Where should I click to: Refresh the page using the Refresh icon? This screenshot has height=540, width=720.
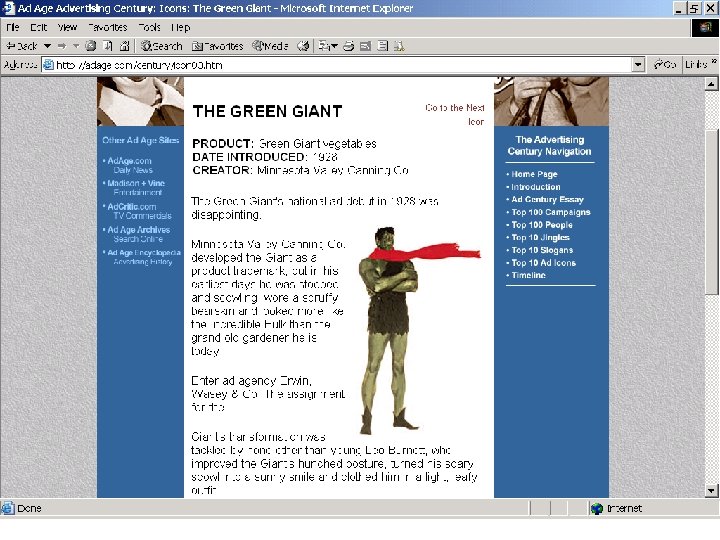tap(108, 46)
